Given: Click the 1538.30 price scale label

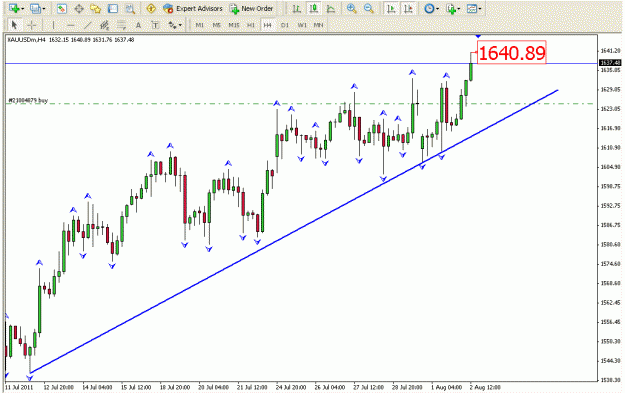Looking at the screenshot, I should pos(610,380).
